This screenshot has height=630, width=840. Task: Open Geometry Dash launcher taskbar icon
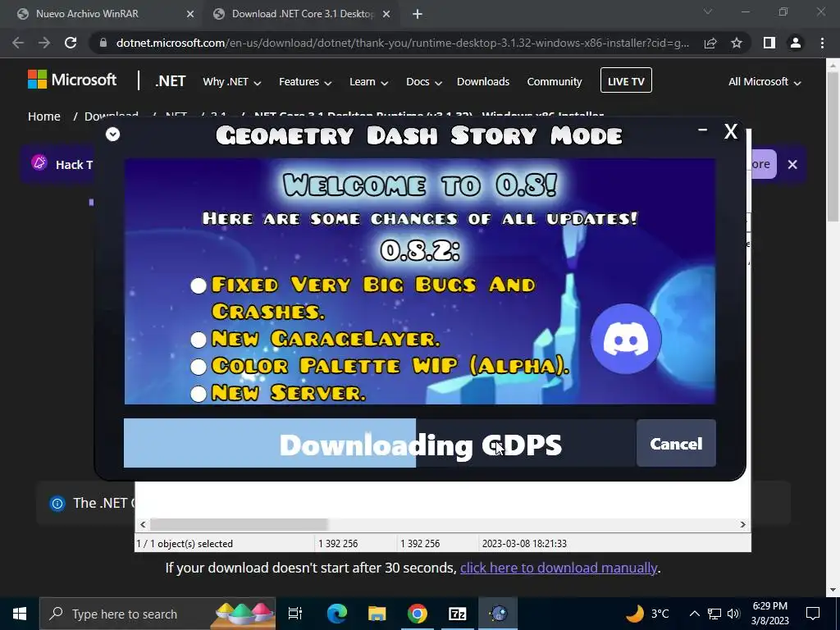click(x=498, y=614)
